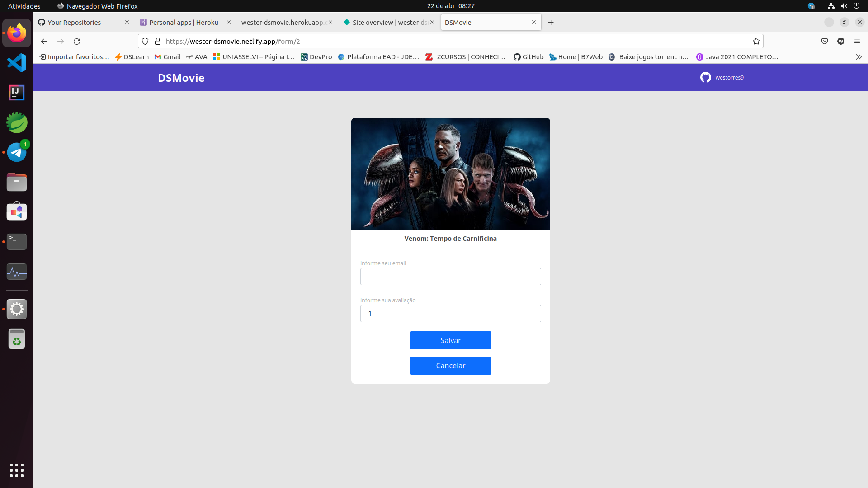
Task: Click the Salvar button
Action: (450, 340)
